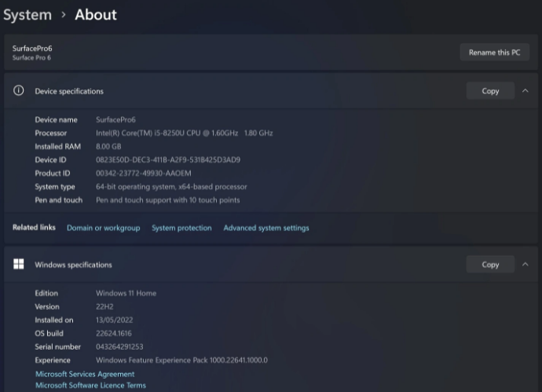Image resolution: width=542 pixels, height=392 pixels.
Task: Go back to System in breadcrumb
Action: click(x=27, y=15)
